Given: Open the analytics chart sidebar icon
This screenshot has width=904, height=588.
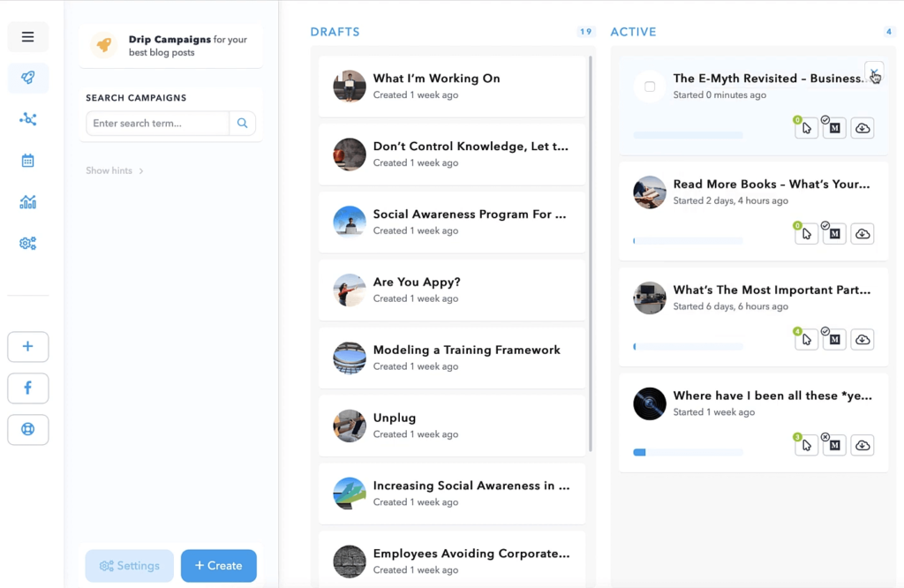Looking at the screenshot, I should (x=27, y=202).
